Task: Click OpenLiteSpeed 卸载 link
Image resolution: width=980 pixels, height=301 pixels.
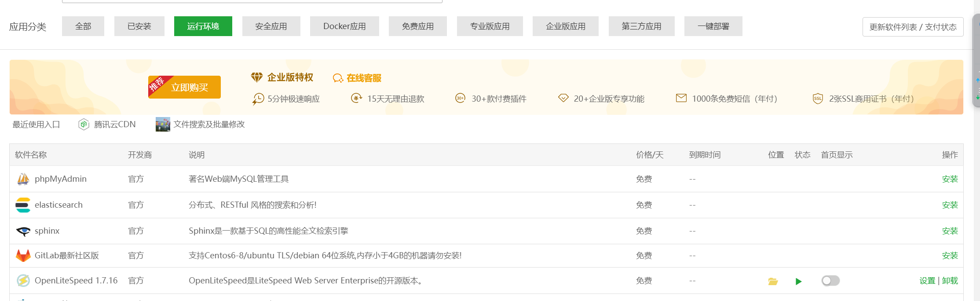Action: coord(950,281)
